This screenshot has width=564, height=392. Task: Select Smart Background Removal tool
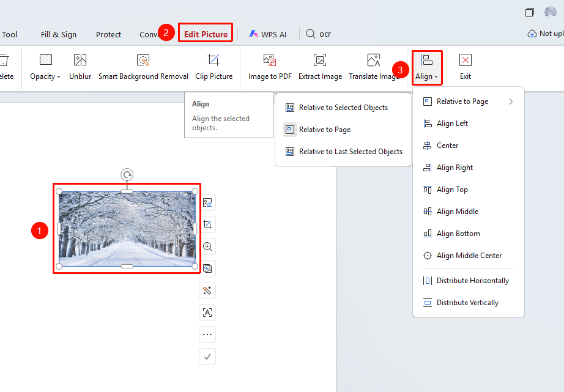tap(143, 67)
